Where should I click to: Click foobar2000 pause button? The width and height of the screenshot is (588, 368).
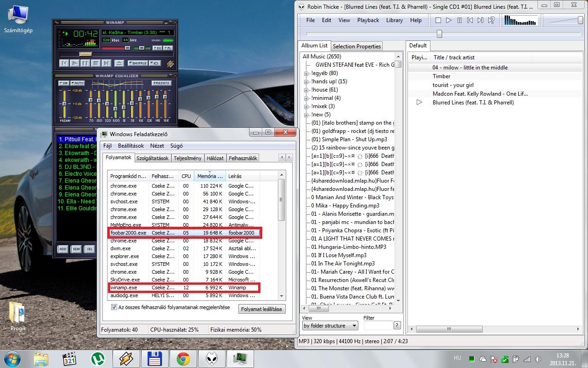point(459,20)
